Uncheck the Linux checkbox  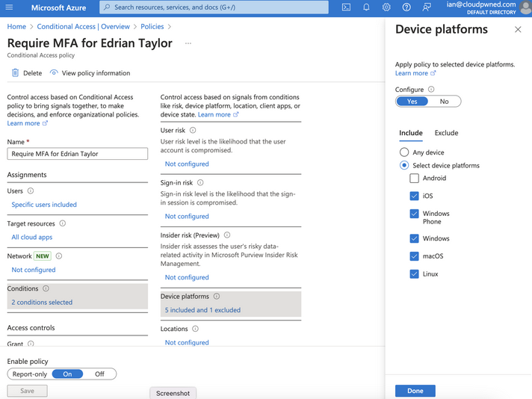point(414,273)
